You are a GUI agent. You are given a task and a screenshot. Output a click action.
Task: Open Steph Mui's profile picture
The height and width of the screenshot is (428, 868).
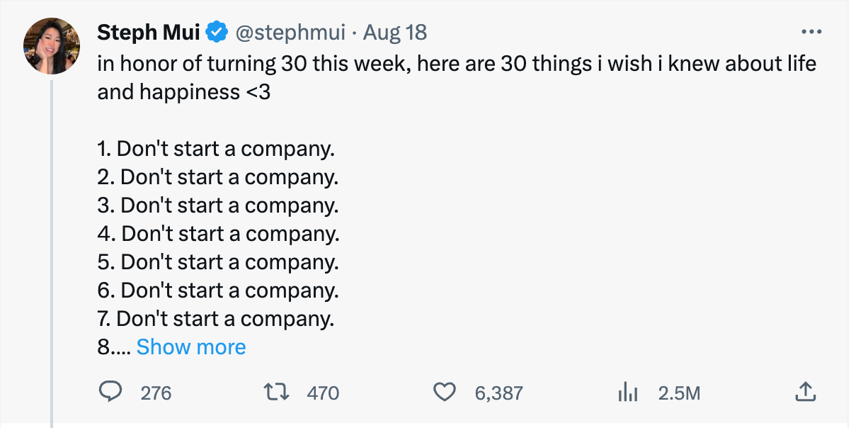(x=52, y=46)
